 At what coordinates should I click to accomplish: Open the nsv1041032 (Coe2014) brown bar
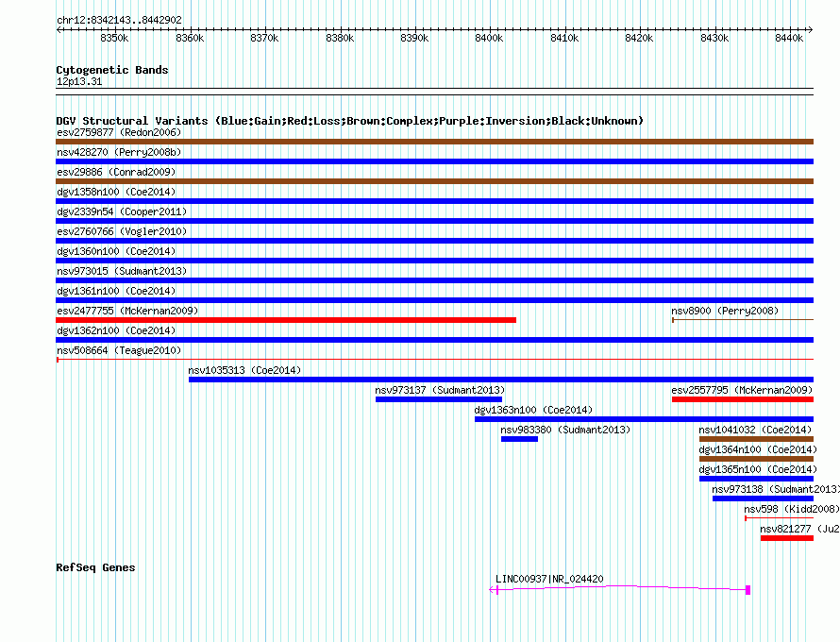coord(756,439)
